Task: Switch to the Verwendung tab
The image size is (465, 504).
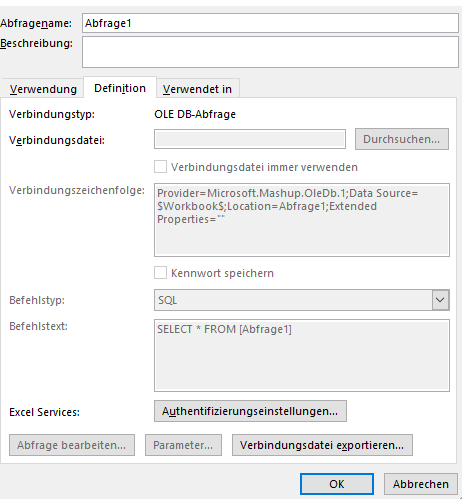Action: point(43,89)
